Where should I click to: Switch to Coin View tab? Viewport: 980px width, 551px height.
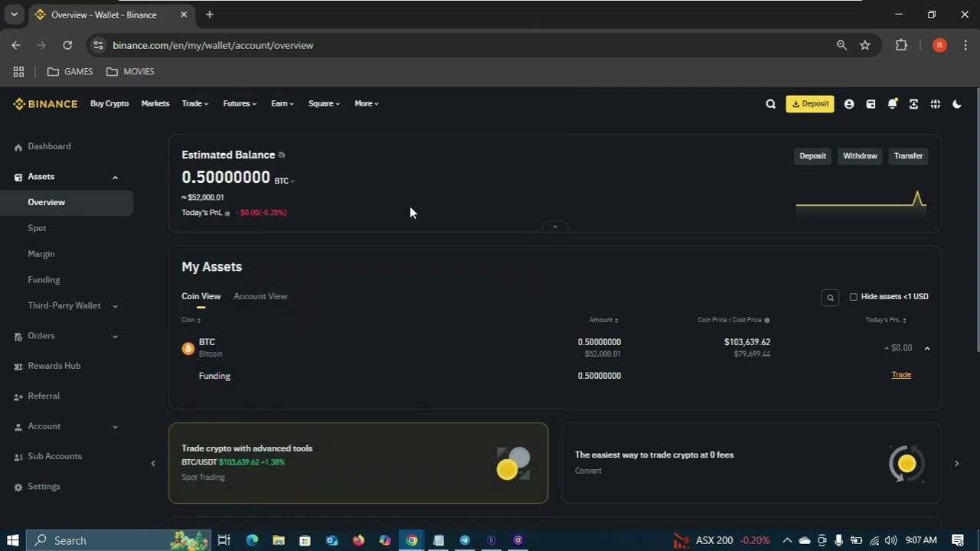tap(201, 296)
